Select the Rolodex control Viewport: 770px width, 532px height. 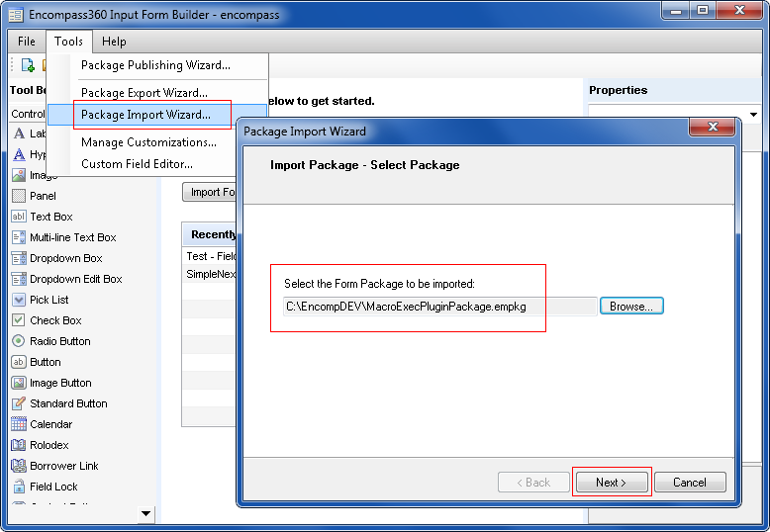(48, 445)
